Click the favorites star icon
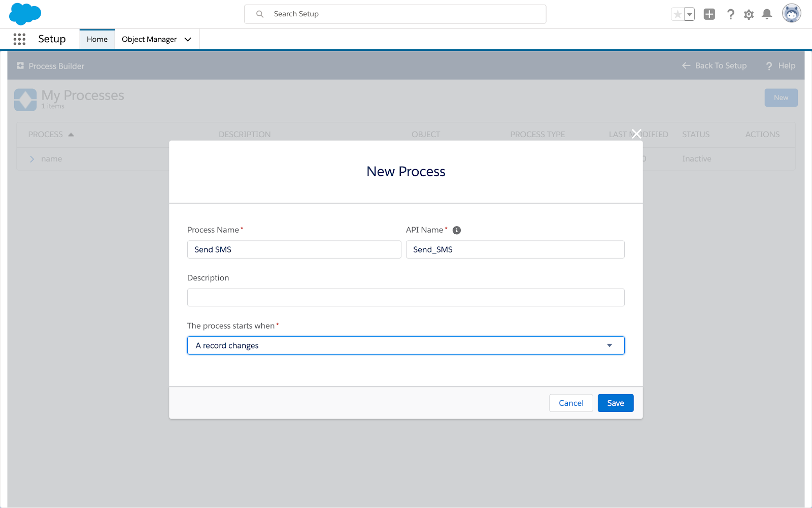This screenshot has width=812, height=508. (678, 14)
